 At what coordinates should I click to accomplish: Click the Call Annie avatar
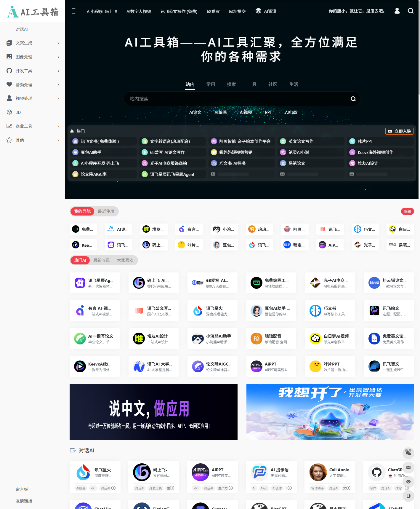point(318,472)
